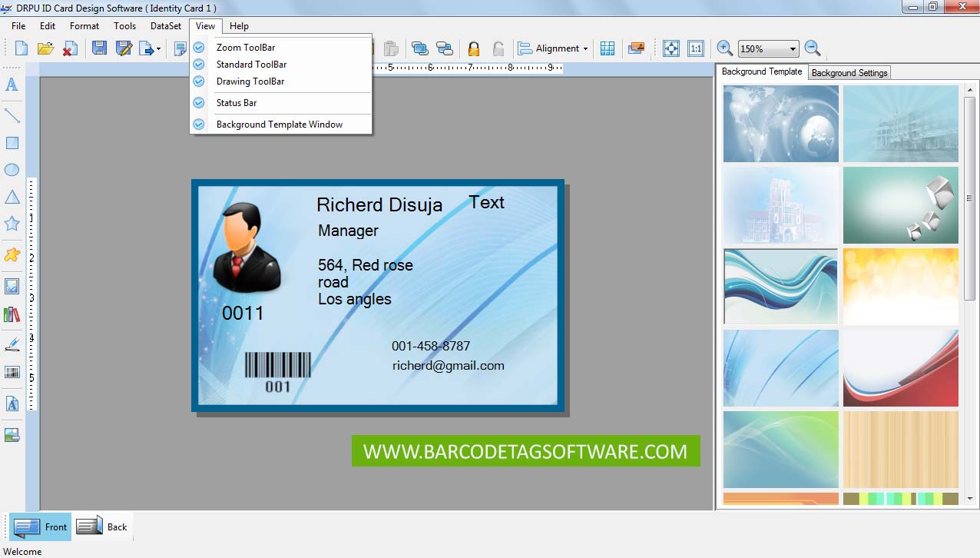Image resolution: width=980 pixels, height=558 pixels.
Task: Open the File menu
Action: tap(18, 26)
